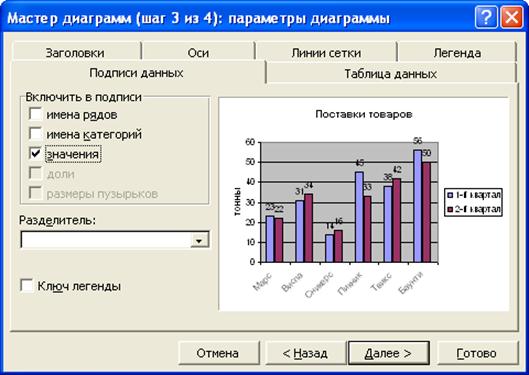529x375 pixels.
Task: Click the 1-й квартал legend swatch
Action: point(450,195)
